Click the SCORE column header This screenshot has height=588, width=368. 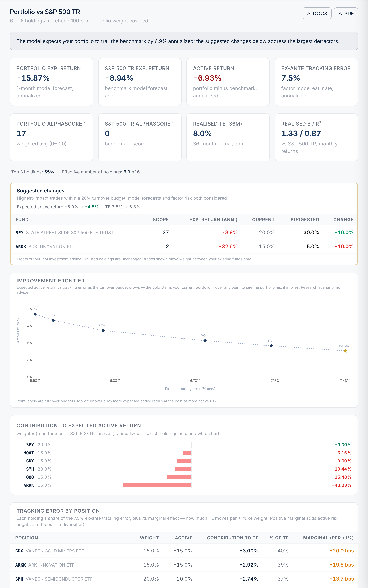pos(161,219)
